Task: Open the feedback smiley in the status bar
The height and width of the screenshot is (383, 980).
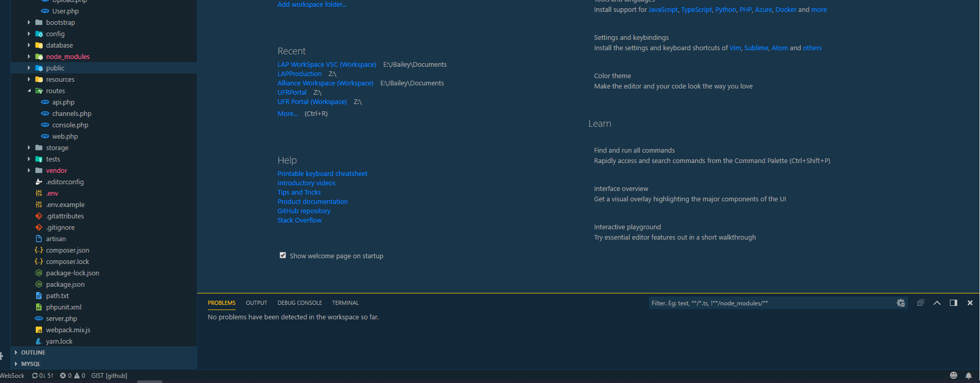Action: pyautogui.click(x=954, y=375)
